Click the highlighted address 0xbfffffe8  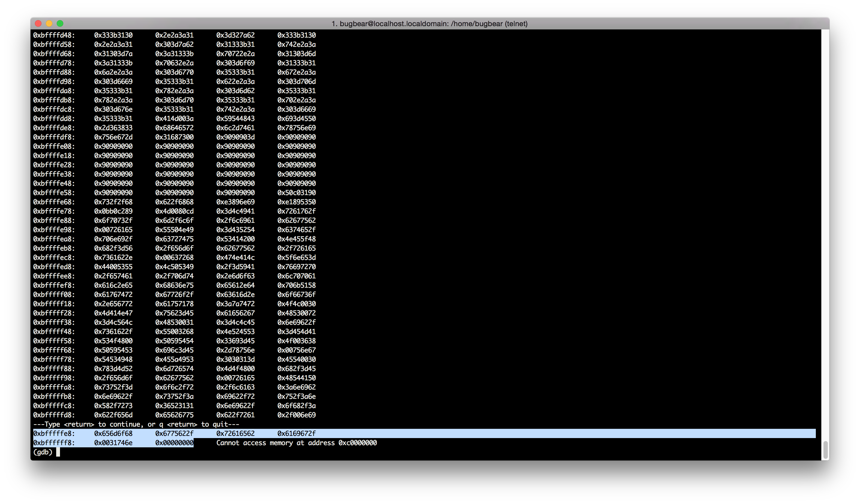[x=53, y=434]
